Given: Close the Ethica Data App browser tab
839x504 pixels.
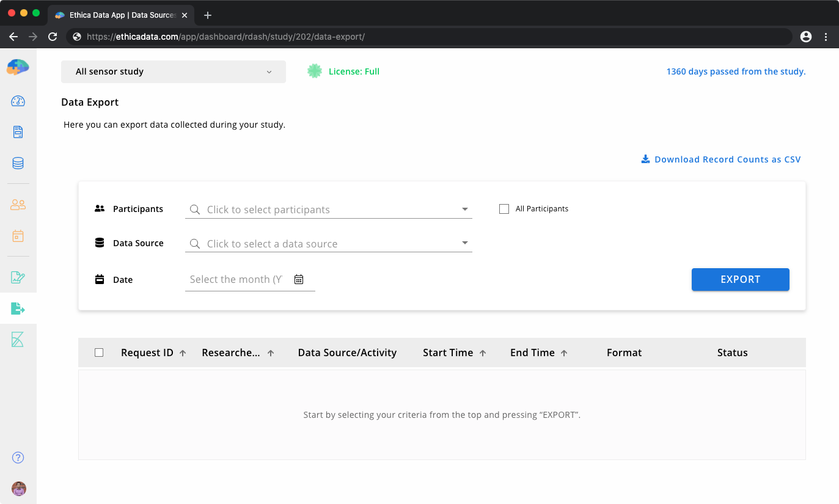Looking at the screenshot, I should 184,15.
